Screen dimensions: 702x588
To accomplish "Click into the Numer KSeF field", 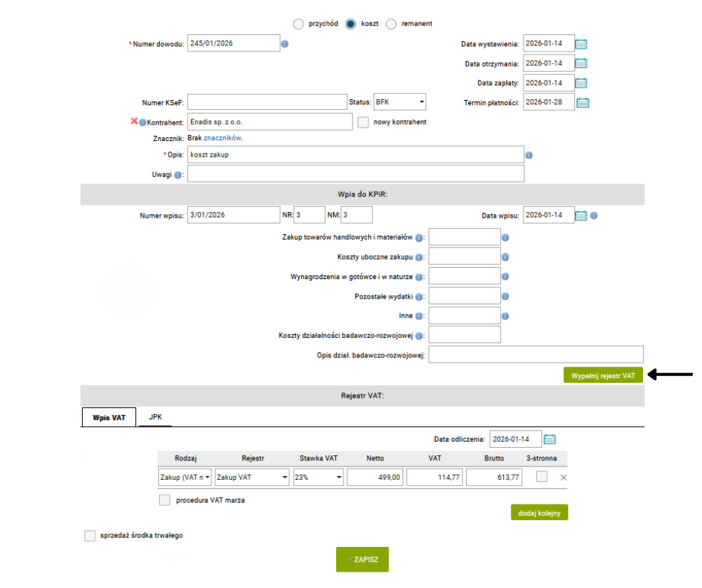I will [x=266, y=101].
